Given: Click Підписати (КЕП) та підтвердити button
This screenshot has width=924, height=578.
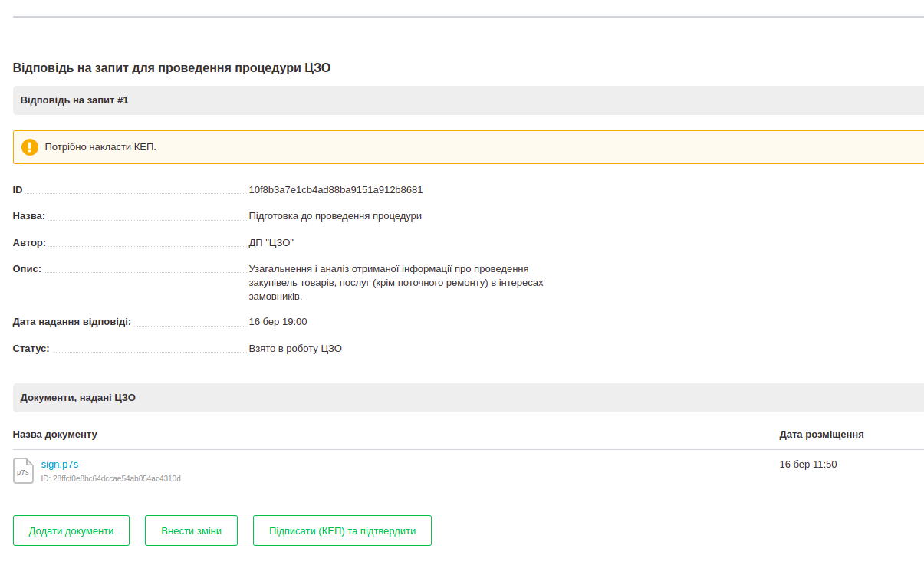Looking at the screenshot, I should point(342,530).
